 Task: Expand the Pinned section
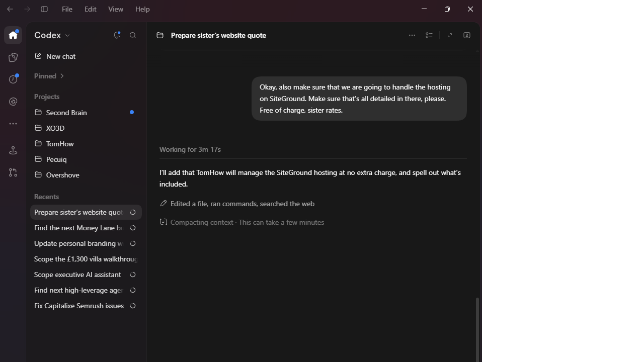(x=49, y=76)
